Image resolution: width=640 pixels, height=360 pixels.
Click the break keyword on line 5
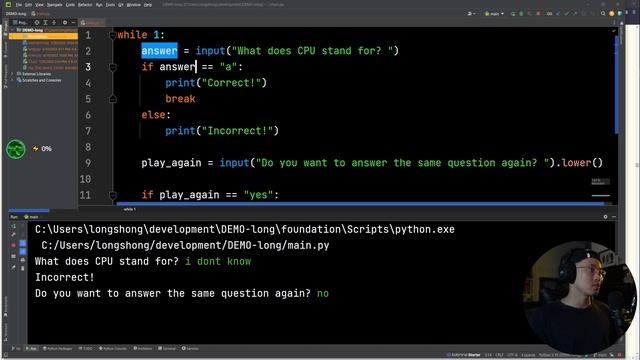(x=180, y=99)
